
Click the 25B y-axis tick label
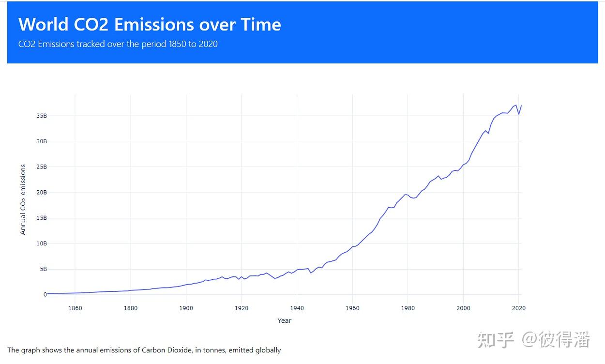(41, 167)
